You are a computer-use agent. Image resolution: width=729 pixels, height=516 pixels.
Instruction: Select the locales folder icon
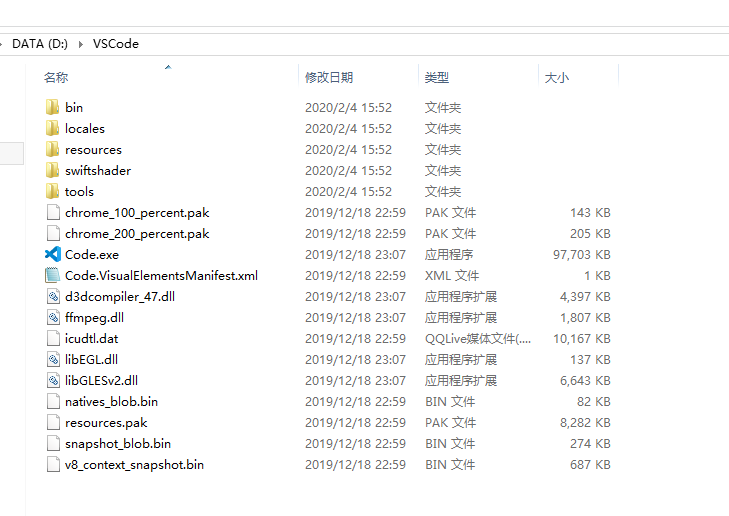[53, 128]
